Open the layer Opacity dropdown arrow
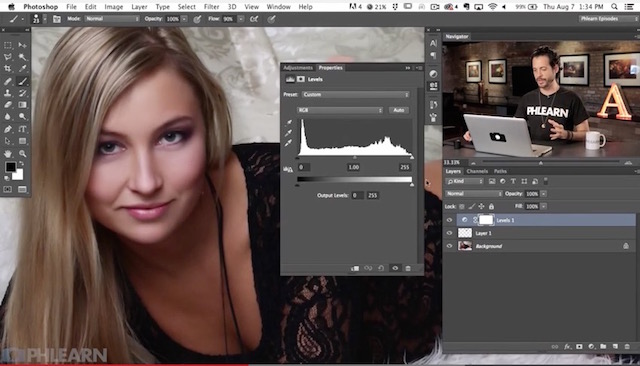640x366 pixels. click(x=544, y=194)
